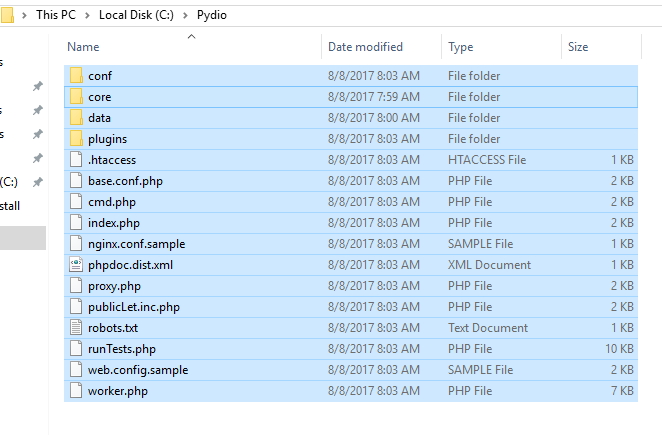662x435 pixels.
Task: Expand the chevron before This PC
Action: pyautogui.click(x=24, y=15)
